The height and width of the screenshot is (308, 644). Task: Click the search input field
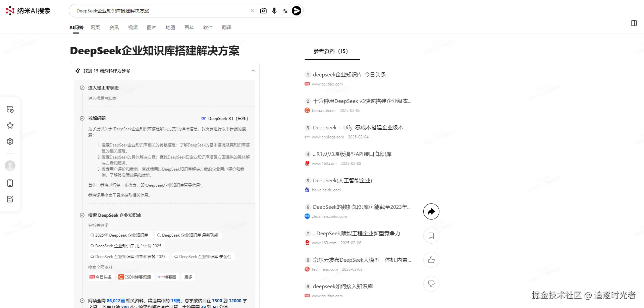point(161,11)
